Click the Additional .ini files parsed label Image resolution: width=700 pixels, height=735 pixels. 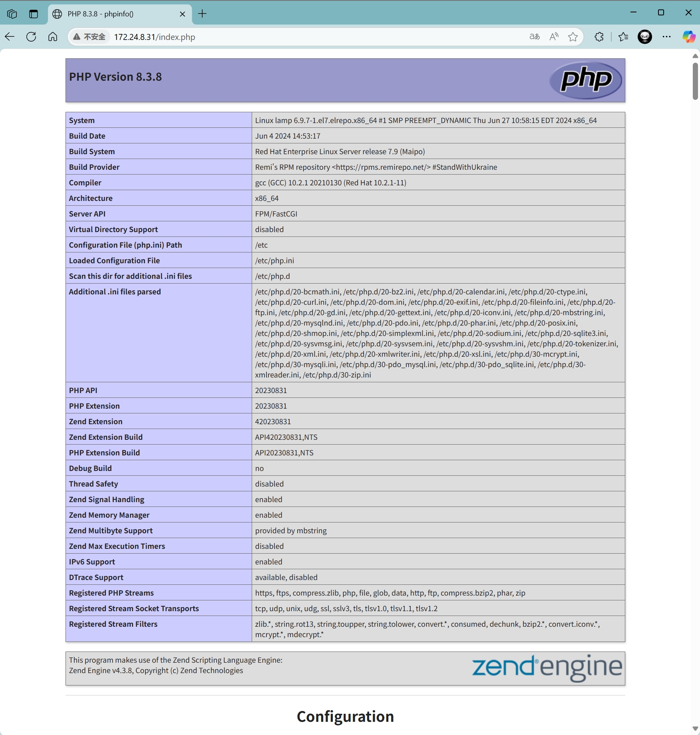tap(115, 292)
